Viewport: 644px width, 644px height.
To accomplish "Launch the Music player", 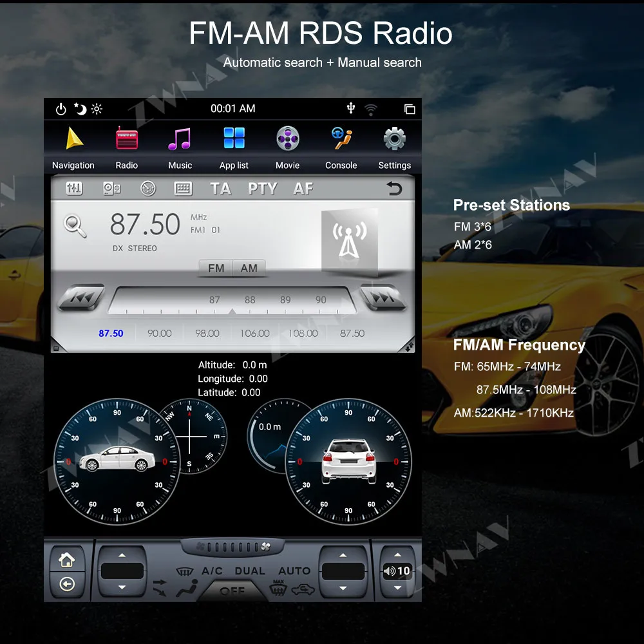I will pyautogui.click(x=180, y=138).
